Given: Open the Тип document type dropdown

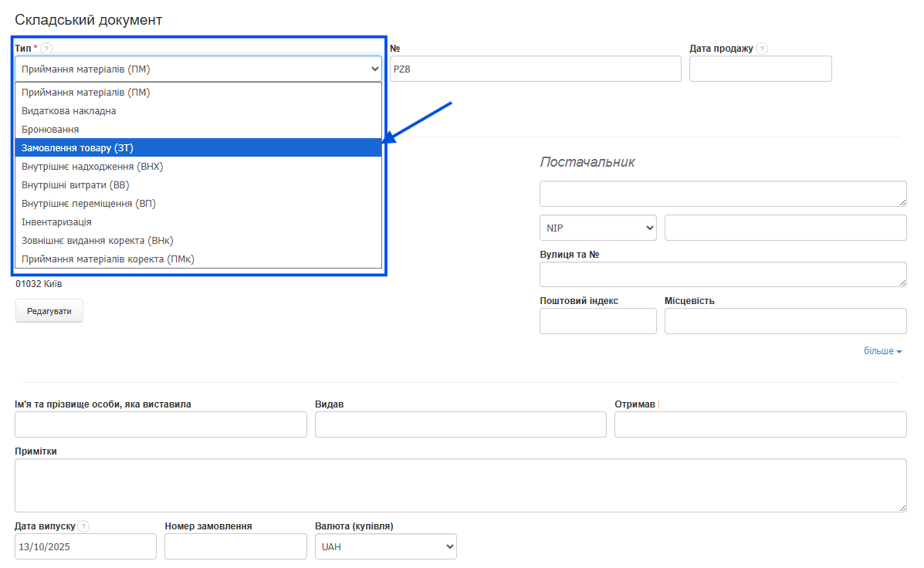Looking at the screenshot, I should [x=198, y=69].
